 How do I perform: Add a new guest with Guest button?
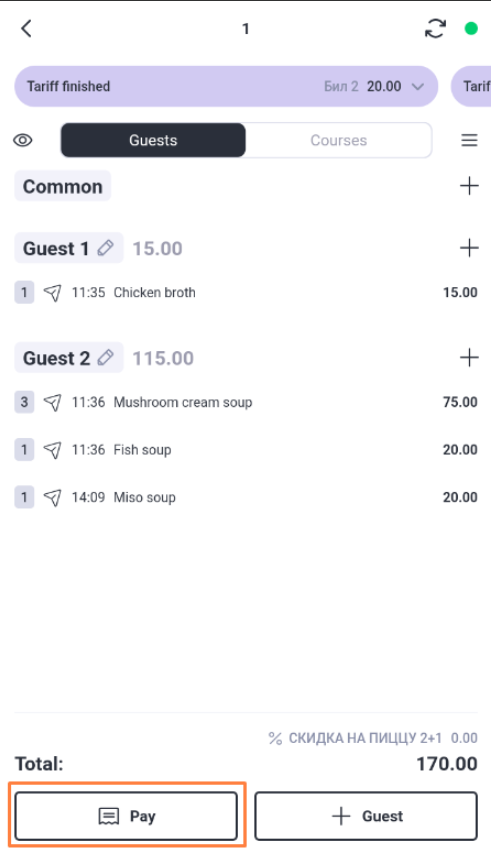(x=366, y=816)
